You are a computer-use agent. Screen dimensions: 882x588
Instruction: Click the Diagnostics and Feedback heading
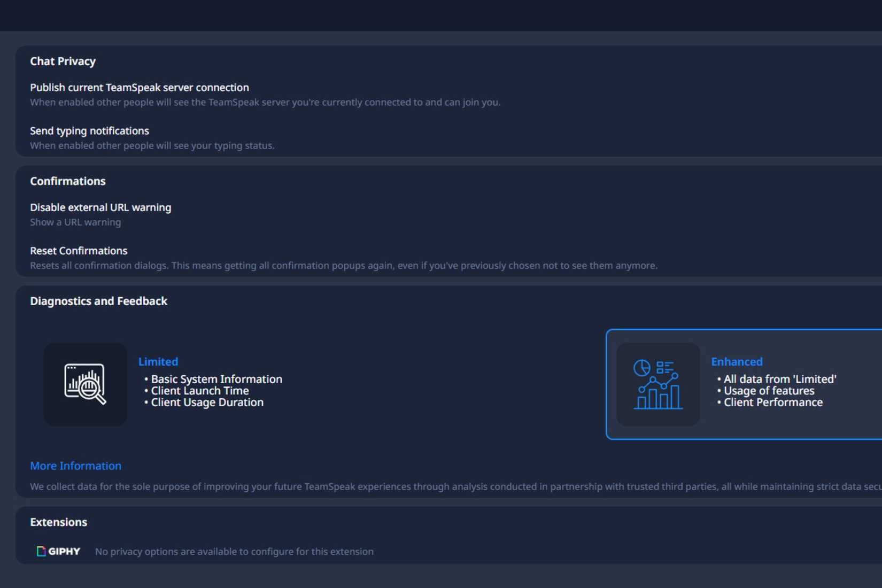pos(98,301)
